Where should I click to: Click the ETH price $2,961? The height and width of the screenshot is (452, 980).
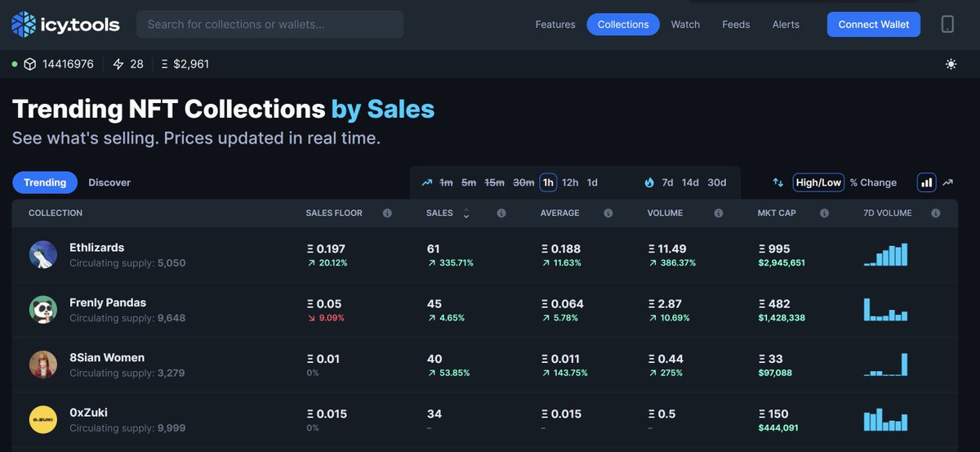pyautogui.click(x=185, y=64)
